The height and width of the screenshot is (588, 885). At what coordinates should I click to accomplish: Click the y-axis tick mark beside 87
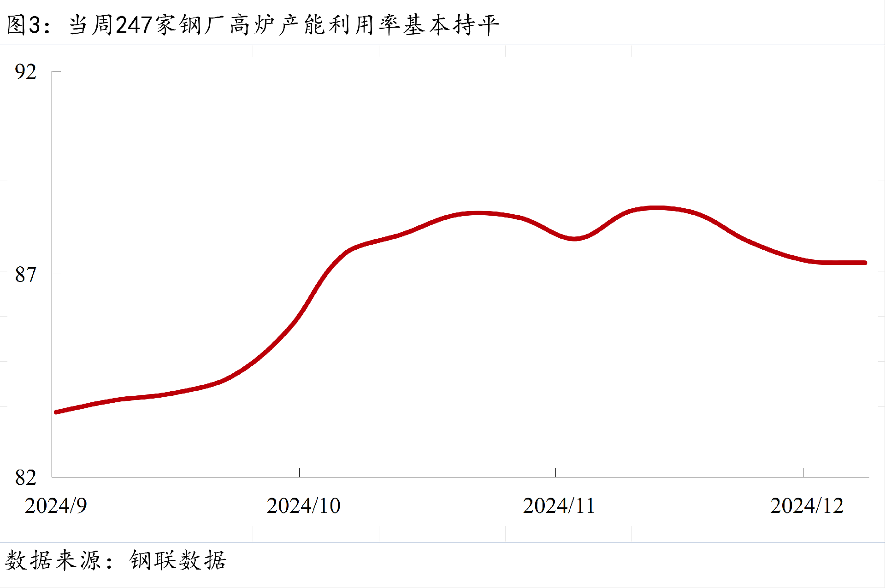(56, 274)
